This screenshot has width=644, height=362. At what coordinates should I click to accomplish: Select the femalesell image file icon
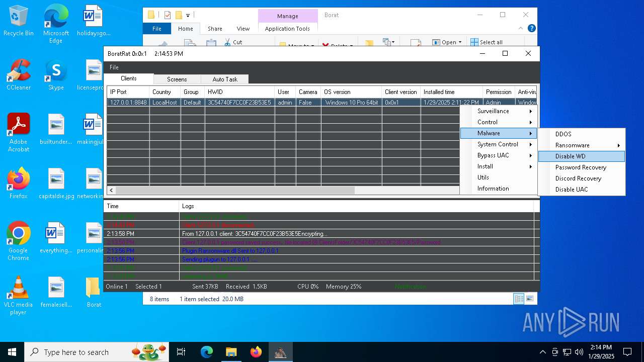(56, 292)
